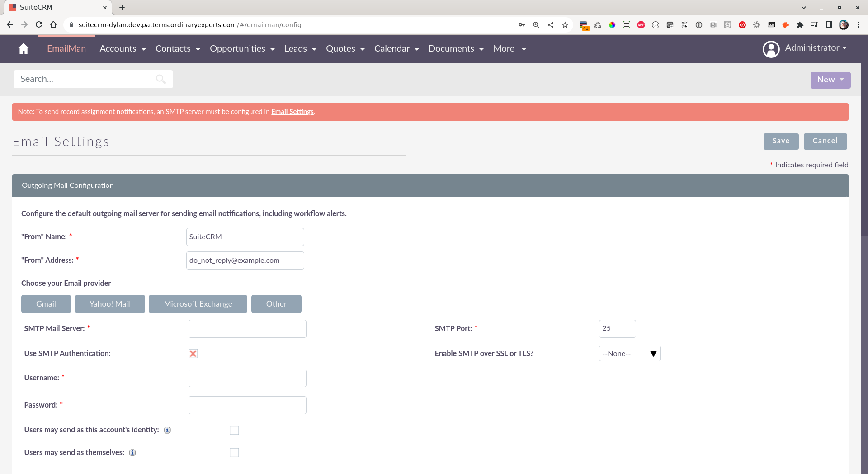Open a new browser tab
Viewport: 868px width, 474px height.
122,8
